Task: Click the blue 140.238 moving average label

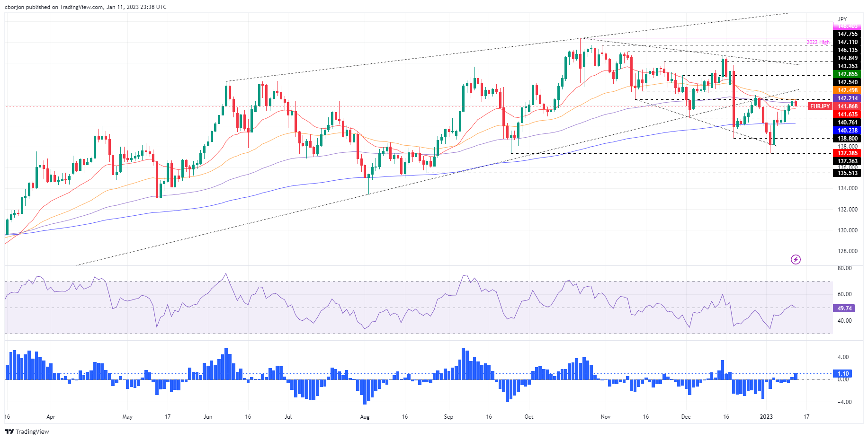Action: pyautogui.click(x=847, y=131)
